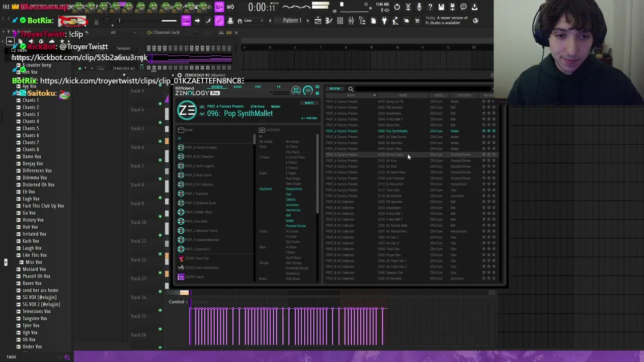Open the piano roll view icon
This screenshot has width=644, height=362.
(329, 21)
